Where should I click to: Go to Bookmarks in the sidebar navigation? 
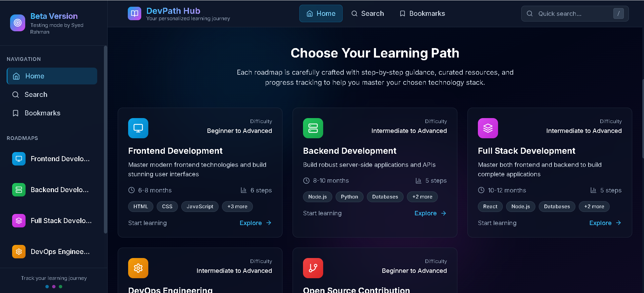coord(42,113)
